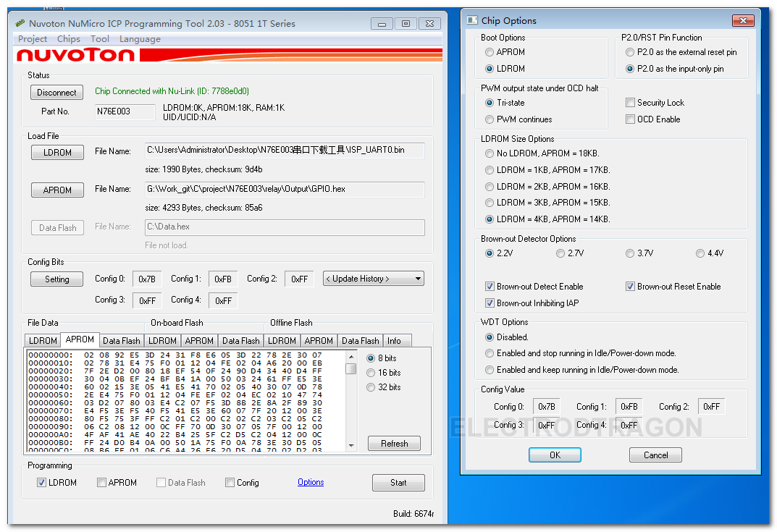Click the APROM file name field
This screenshot has width=777, height=532.
coord(285,189)
